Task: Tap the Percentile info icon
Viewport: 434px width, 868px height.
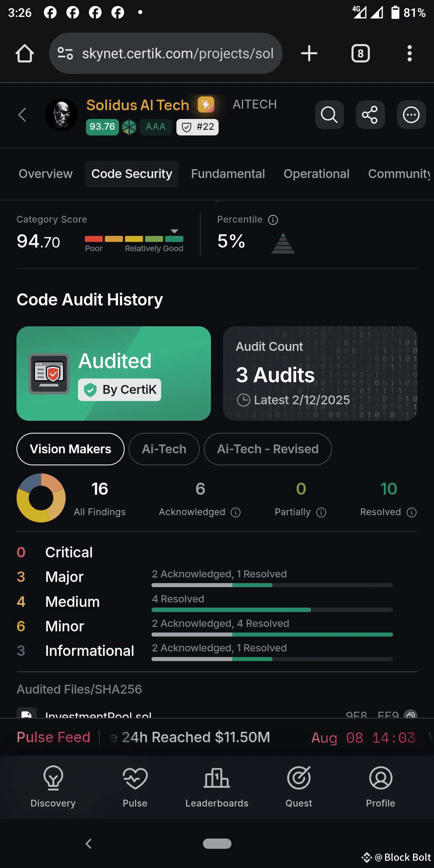Action: point(273,220)
